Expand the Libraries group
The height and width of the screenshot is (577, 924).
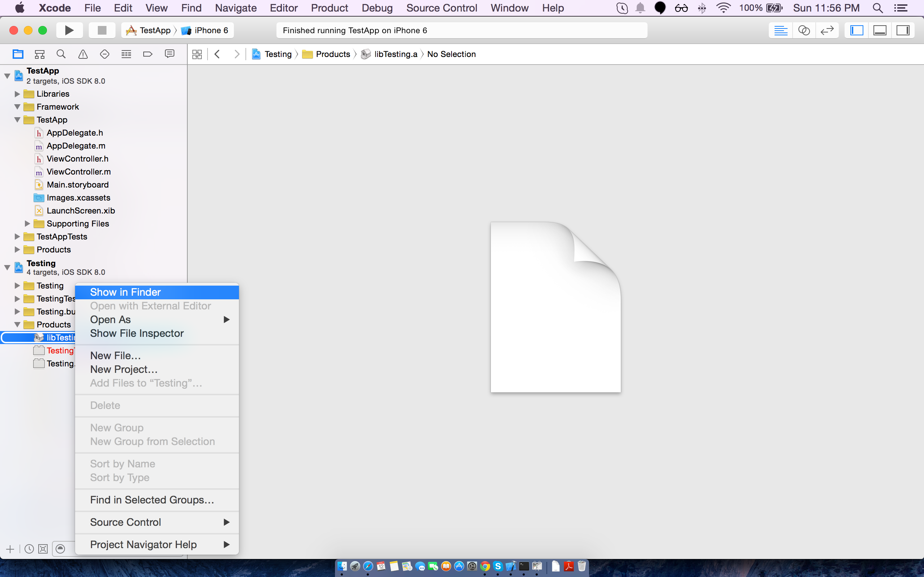click(x=17, y=94)
